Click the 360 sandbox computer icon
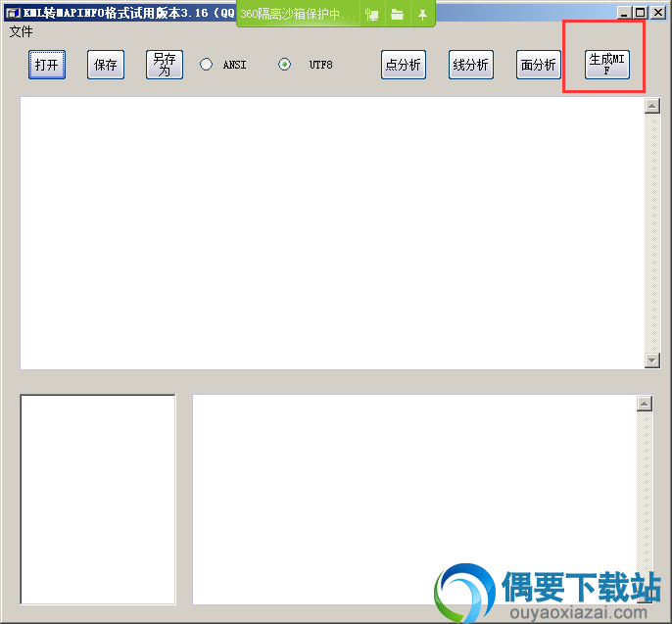 [371, 15]
